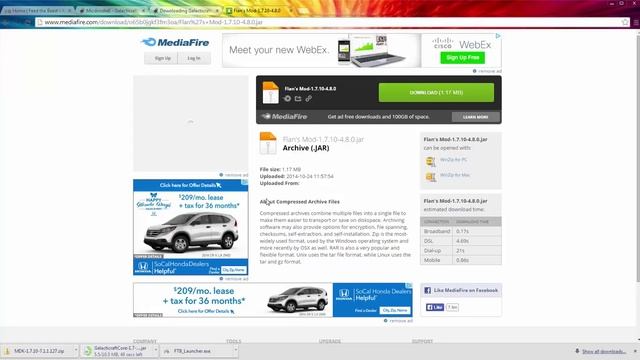Close the Flan's Mod tab

(x=291, y=10)
